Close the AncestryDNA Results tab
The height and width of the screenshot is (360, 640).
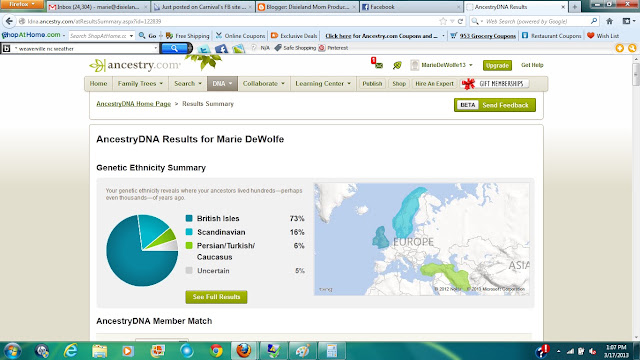tap(563, 7)
